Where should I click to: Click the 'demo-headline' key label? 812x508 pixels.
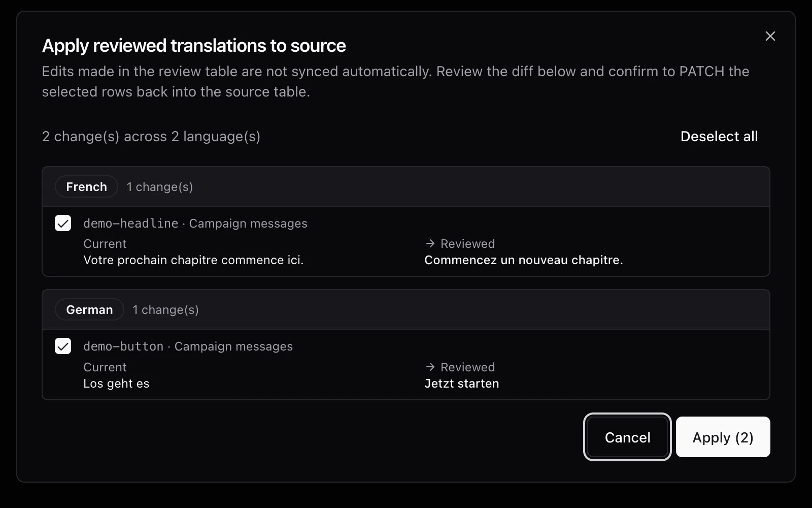(131, 224)
